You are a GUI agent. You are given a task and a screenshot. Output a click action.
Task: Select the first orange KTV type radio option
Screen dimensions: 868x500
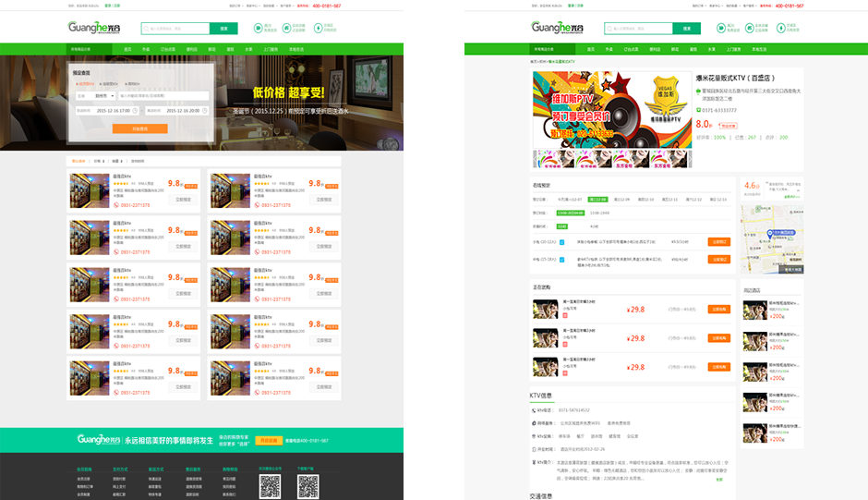click(x=85, y=84)
